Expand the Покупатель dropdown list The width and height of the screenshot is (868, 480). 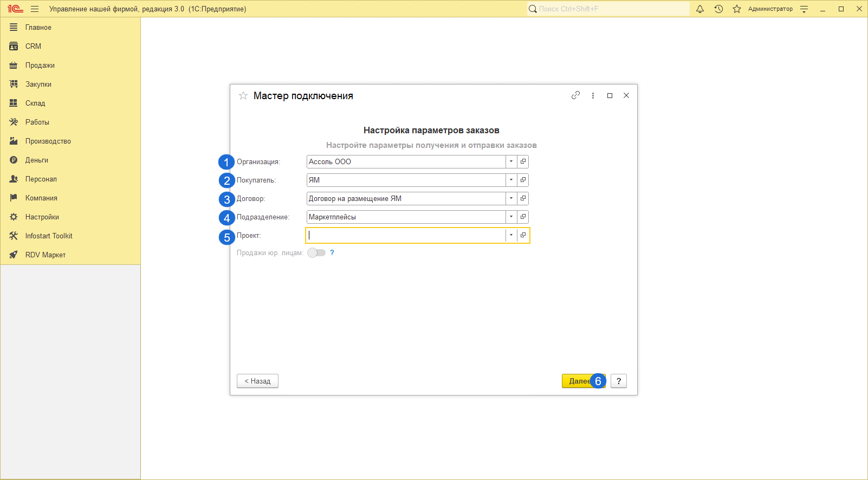[511, 180]
